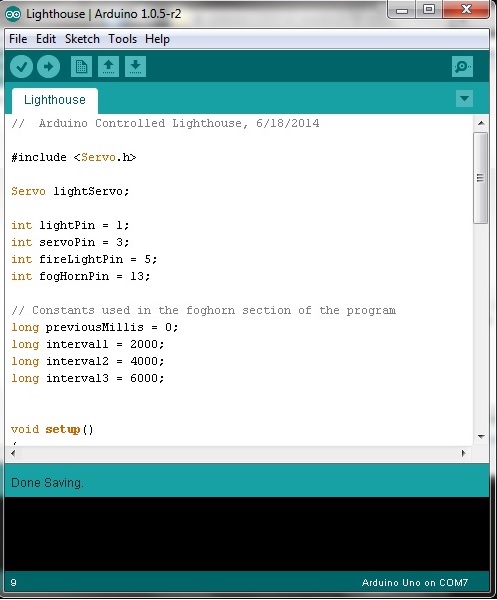Open the Sketch menu
Screen dimensions: 497x600
tap(82, 39)
